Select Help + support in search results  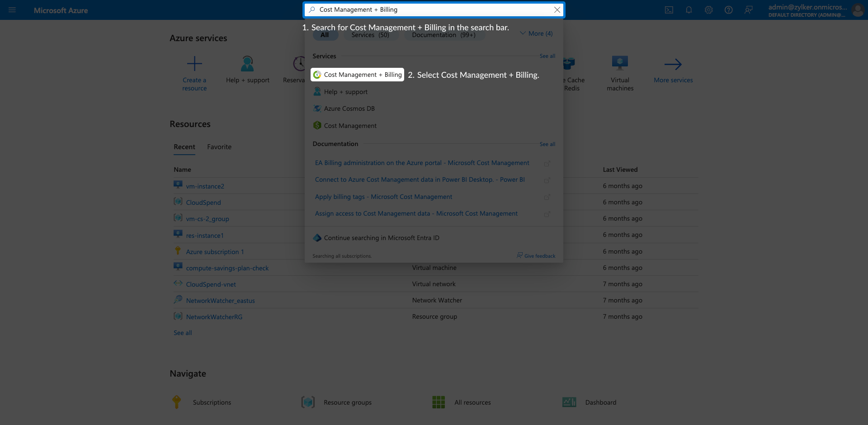(x=346, y=92)
